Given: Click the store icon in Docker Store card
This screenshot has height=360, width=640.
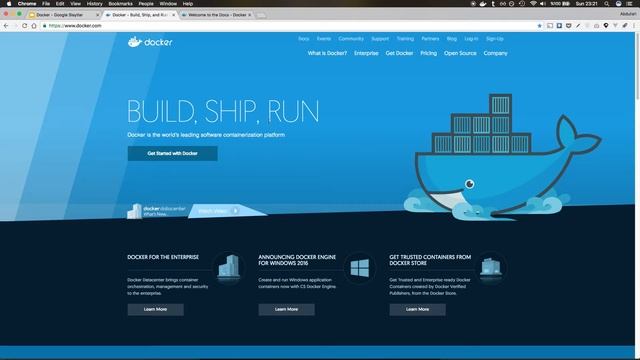Looking at the screenshot, I should coord(491,267).
